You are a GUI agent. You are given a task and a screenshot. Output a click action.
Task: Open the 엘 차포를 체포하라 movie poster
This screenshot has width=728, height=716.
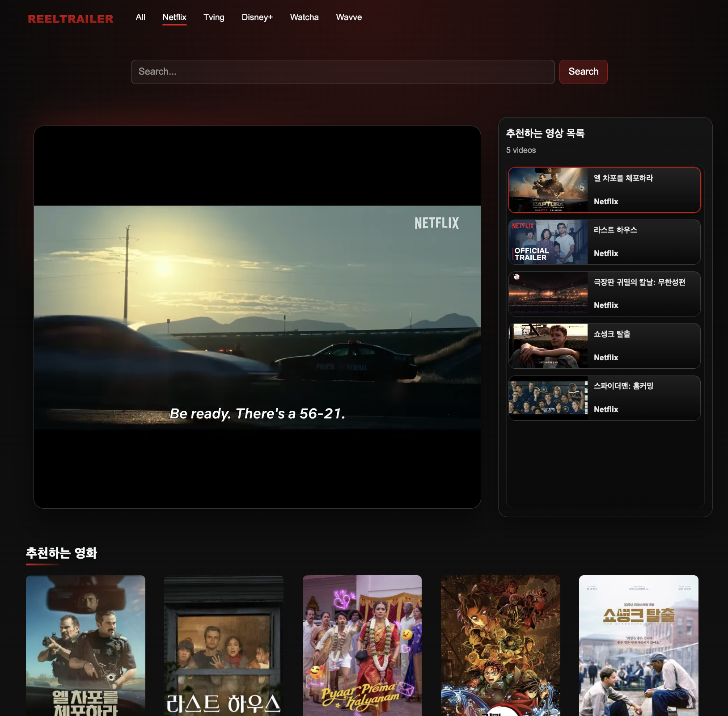(85, 646)
